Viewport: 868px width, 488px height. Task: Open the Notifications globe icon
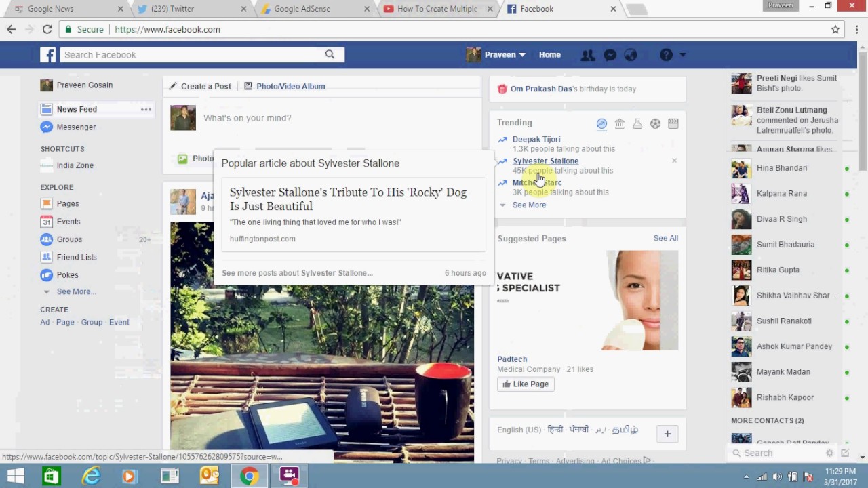631,55
